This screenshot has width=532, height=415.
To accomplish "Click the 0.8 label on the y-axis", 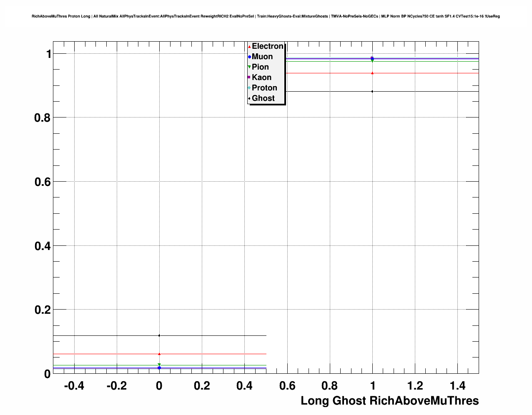I will point(42,118).
